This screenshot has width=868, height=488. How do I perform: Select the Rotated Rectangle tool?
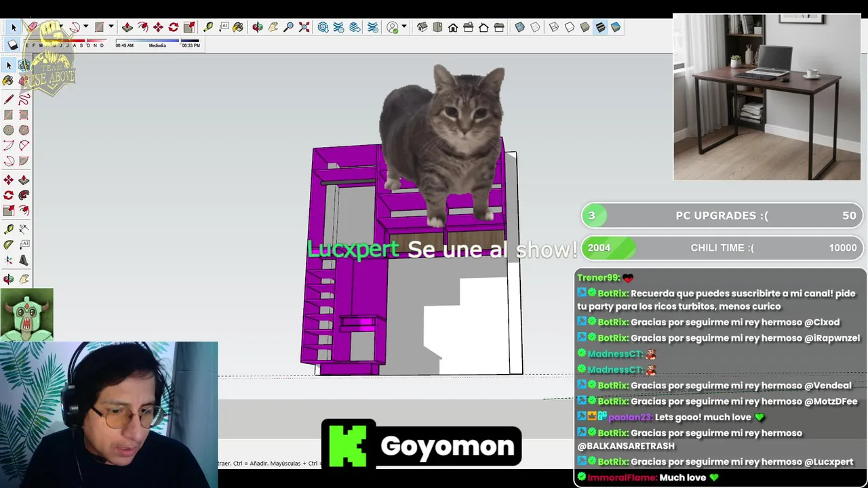coord(24,115)
